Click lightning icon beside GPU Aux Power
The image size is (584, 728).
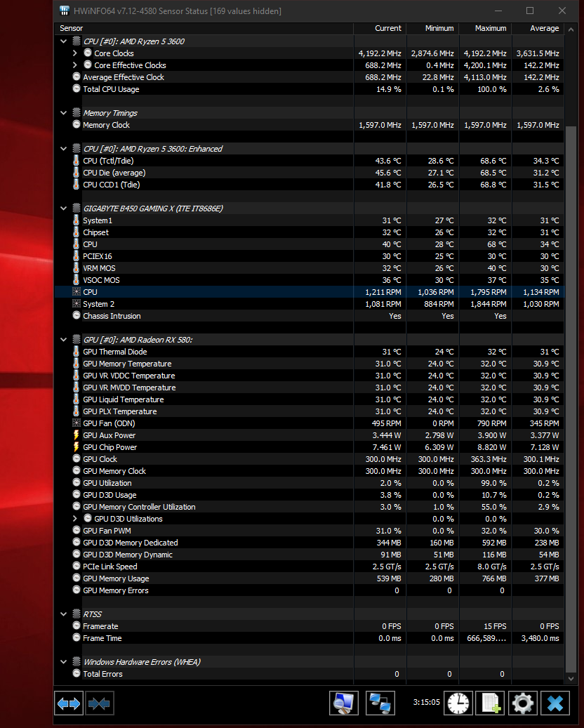click(76, 435)
